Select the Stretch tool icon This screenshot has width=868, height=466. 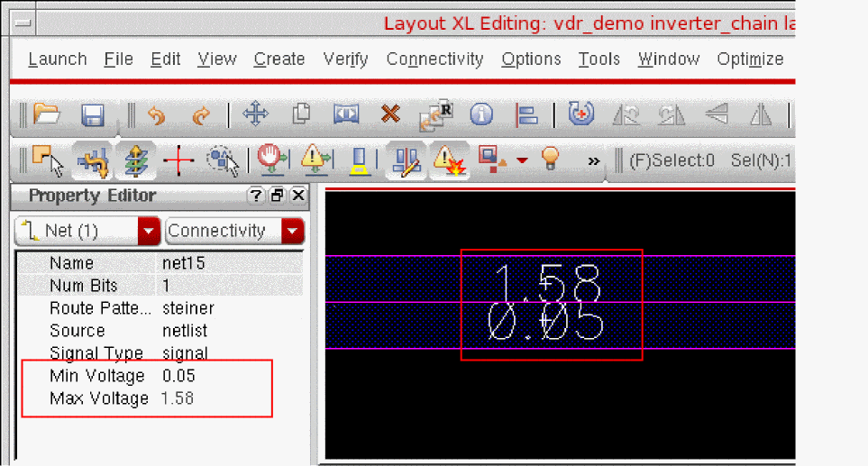[346, 114]
